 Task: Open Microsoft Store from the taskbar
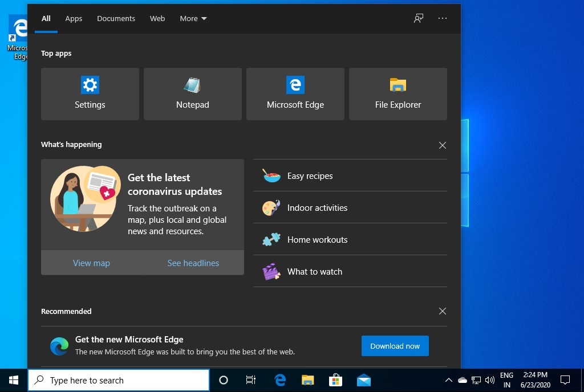pyautogui.click(x=335, y=380)
